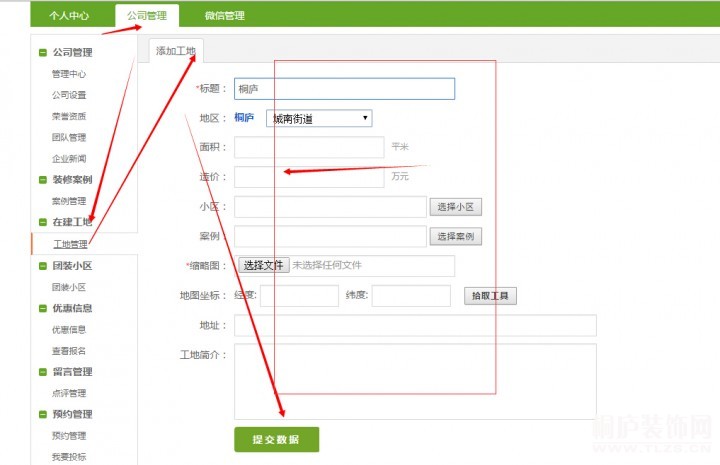The image size is (720, 465).
Task: Click the 留言管理 section toggle icon
Action: click(x=42, y=372)
